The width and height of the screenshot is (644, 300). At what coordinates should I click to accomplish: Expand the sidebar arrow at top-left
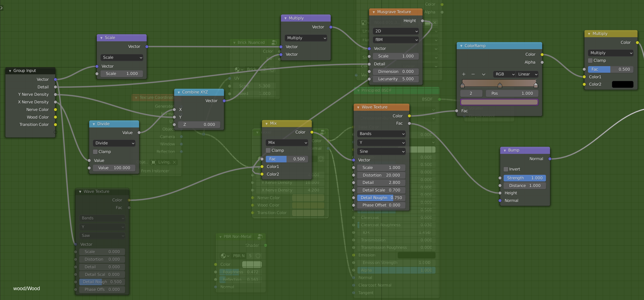click(2, 8)
